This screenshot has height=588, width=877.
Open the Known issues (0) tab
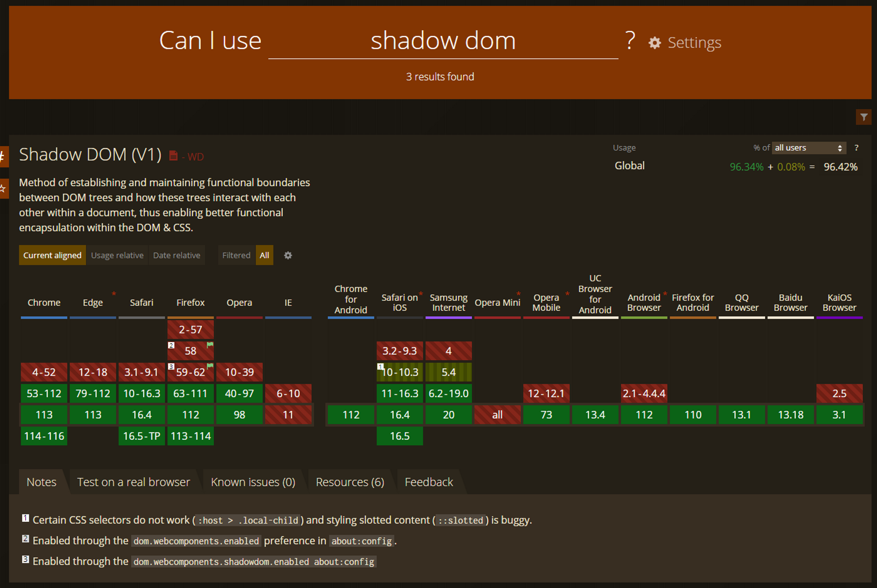(x=253, y=482)
